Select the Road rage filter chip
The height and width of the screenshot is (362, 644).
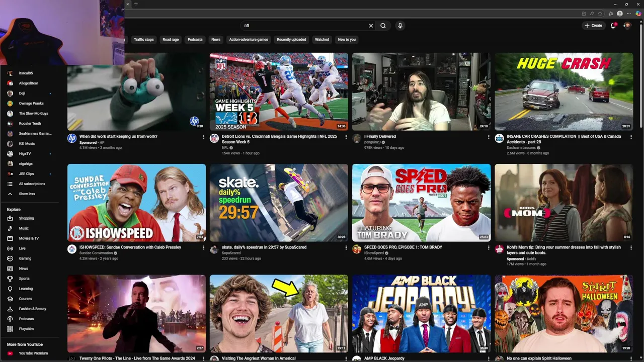click(171, 39)
